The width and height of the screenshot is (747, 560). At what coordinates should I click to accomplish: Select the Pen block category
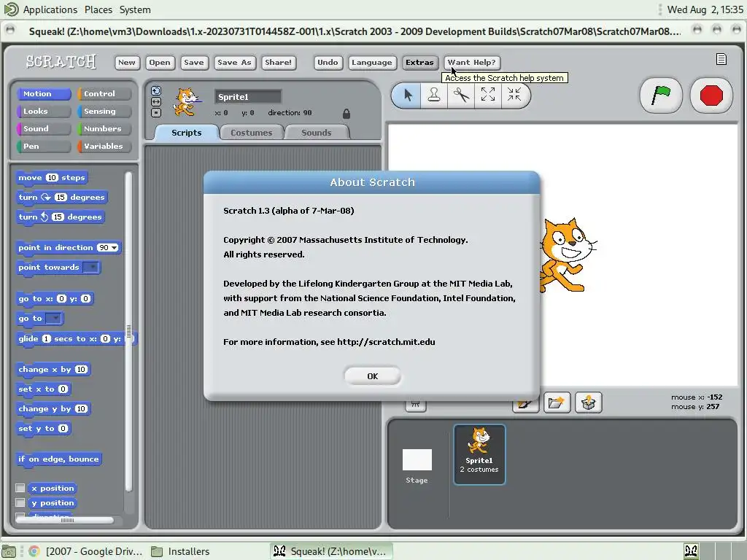click(43, 146)
